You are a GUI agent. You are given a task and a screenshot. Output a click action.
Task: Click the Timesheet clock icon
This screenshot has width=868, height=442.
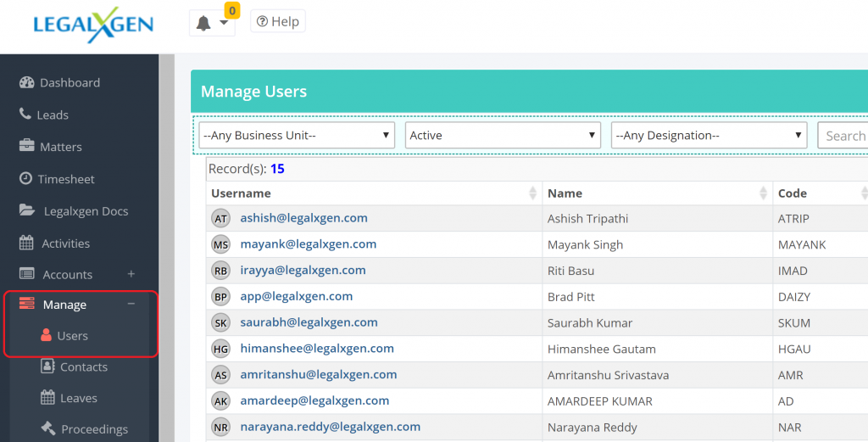tap(26, 178)
